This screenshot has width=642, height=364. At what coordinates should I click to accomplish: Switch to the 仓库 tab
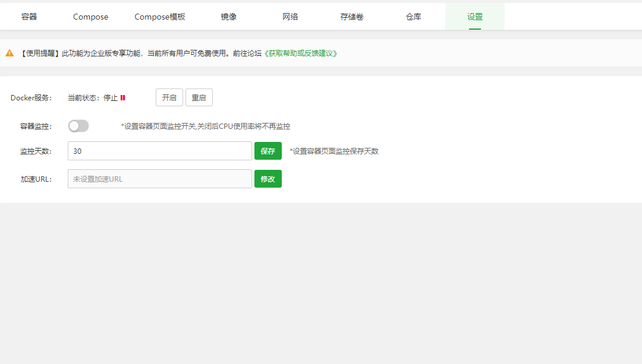(414, 17)
